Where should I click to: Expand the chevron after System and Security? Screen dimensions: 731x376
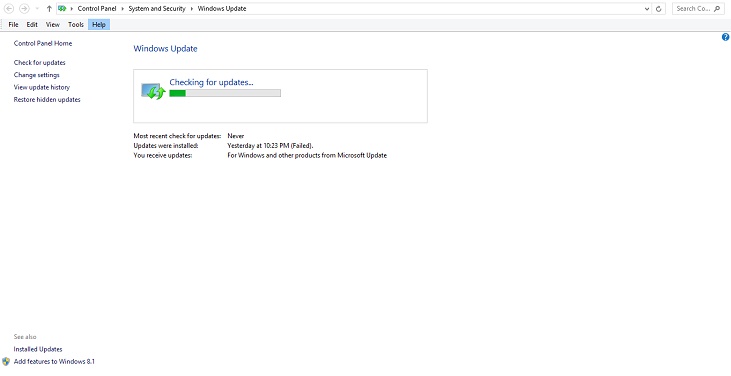[191, 8]
